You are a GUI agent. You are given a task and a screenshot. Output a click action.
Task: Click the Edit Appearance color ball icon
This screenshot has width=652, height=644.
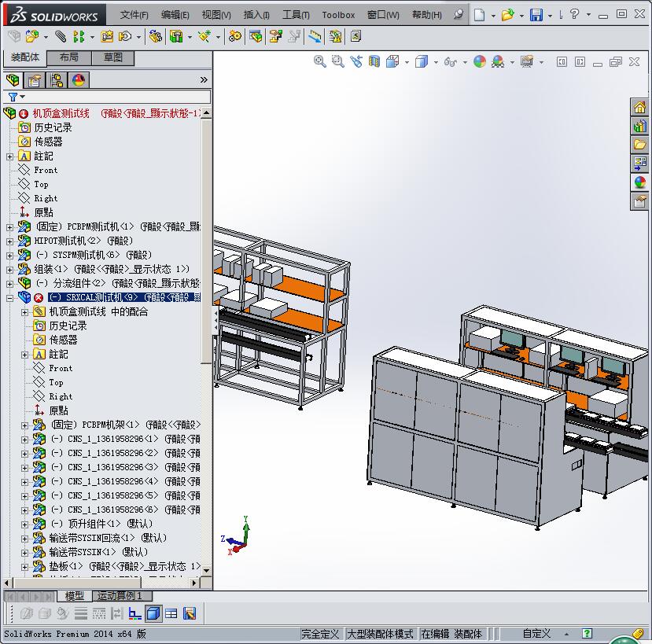480,62
